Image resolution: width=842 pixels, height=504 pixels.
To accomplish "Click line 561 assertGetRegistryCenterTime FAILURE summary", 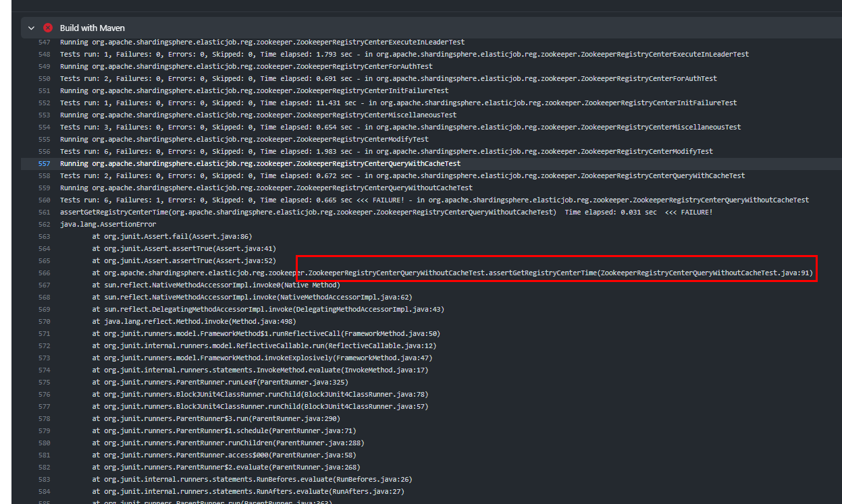I will [x=386, y=212].
